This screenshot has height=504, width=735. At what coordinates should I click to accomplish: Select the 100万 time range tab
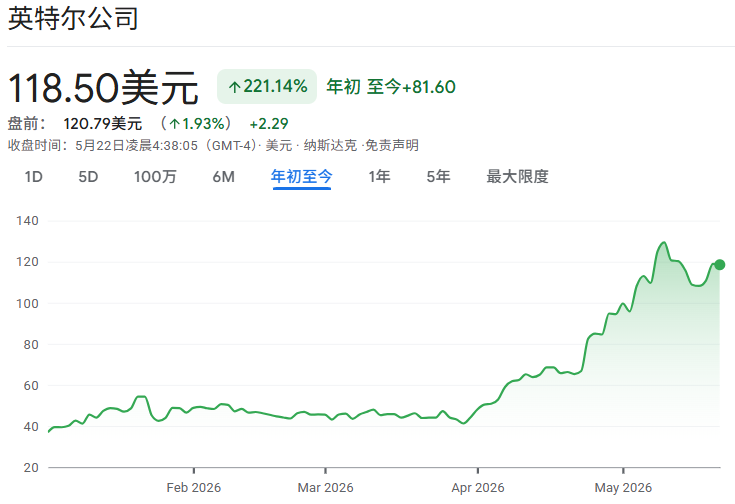(155, 177)
